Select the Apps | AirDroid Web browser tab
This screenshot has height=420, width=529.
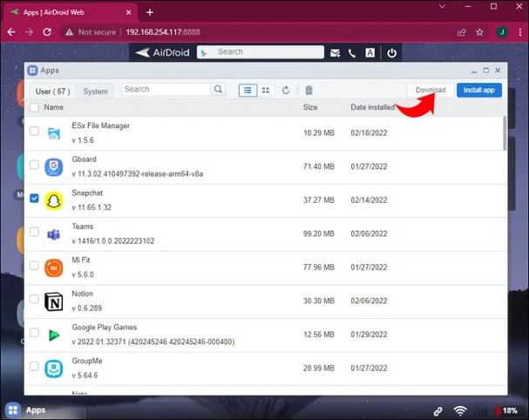click(71, 12)
